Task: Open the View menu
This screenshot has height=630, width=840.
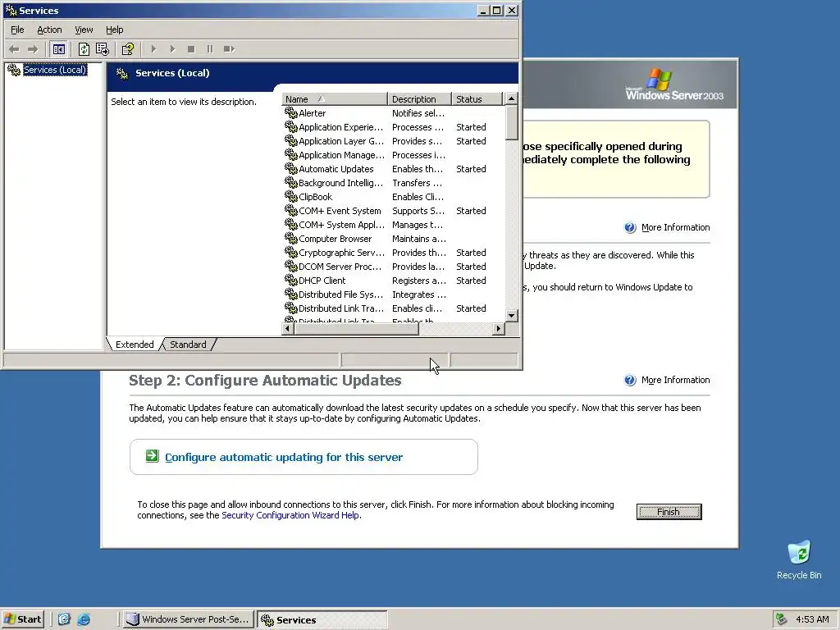Action: point(84,30)
